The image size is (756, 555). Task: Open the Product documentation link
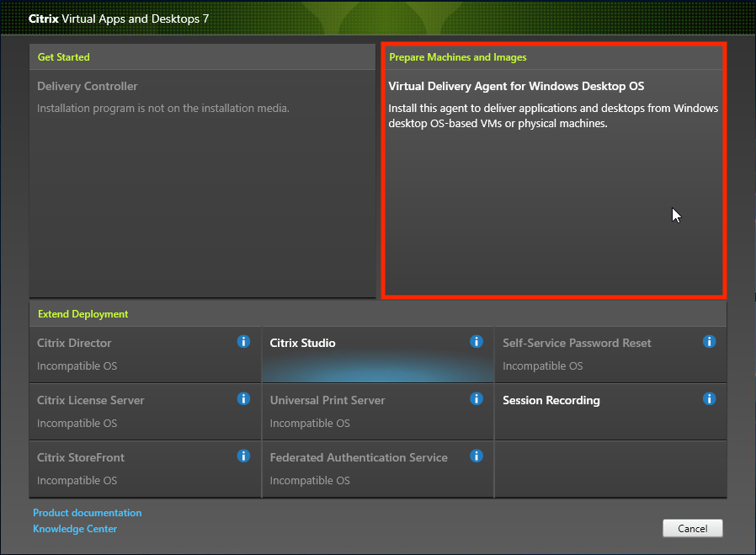point(87,512)
